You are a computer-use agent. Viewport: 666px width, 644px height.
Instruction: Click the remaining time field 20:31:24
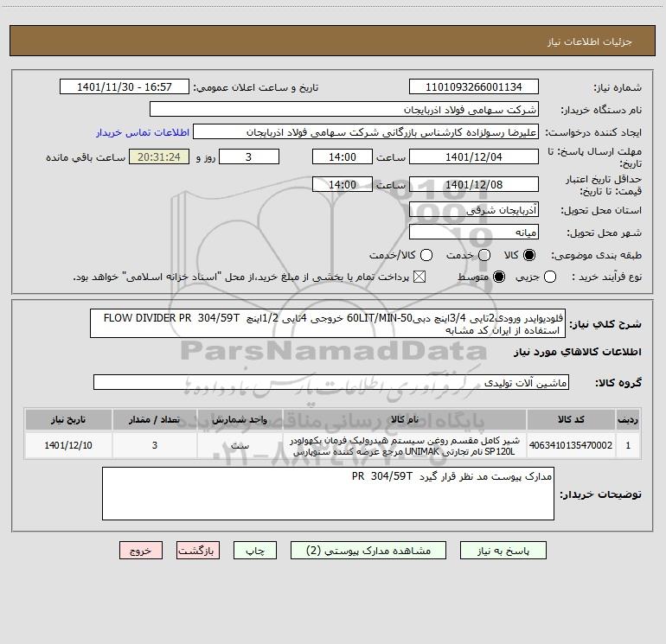click(159, 157)
